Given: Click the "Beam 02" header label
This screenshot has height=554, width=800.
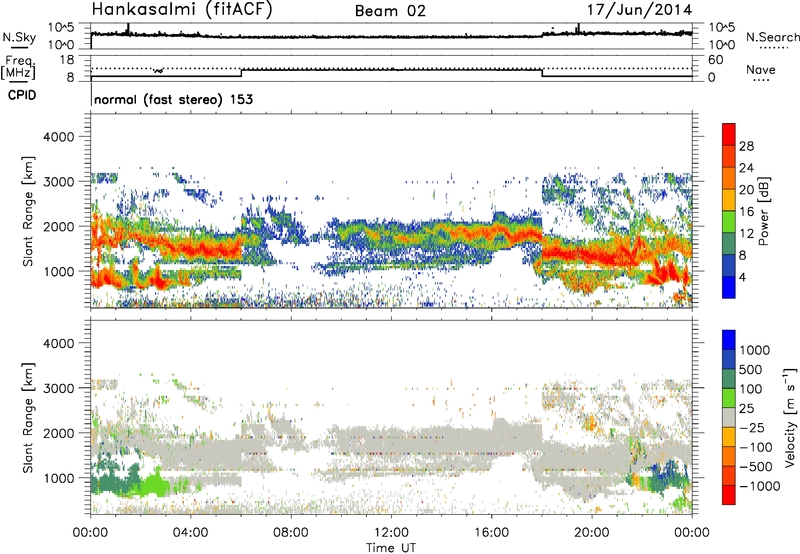Looking at the screenshot, I should pyautogui.click(x=390, y=11).
